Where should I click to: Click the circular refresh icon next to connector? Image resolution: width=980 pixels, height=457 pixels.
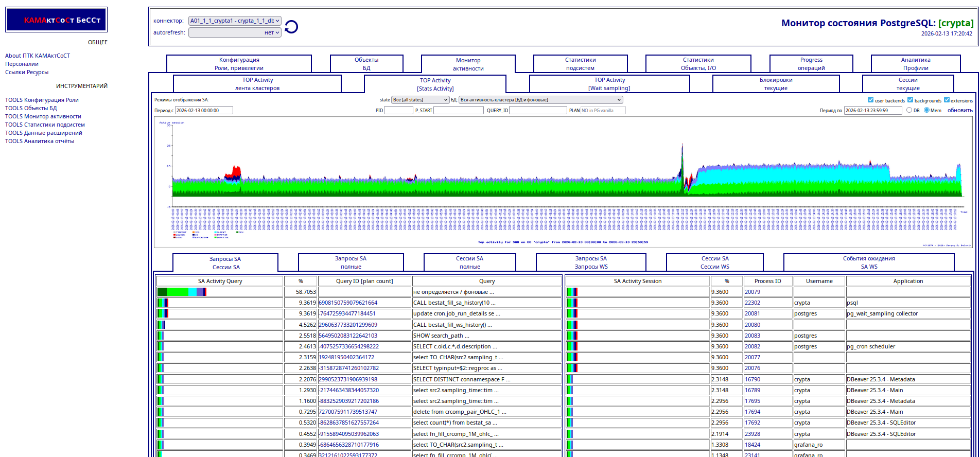coord(291,27)
